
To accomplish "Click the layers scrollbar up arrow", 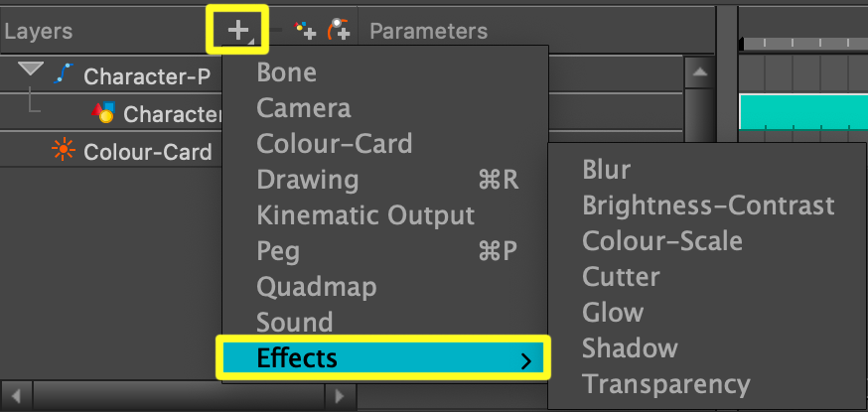I will tap(699, 72).
